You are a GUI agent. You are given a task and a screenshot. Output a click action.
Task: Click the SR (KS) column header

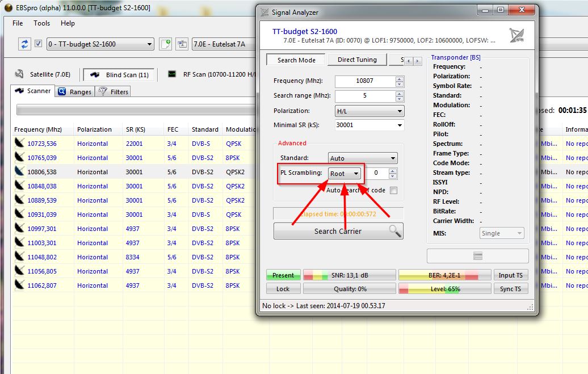click(136, 129)
